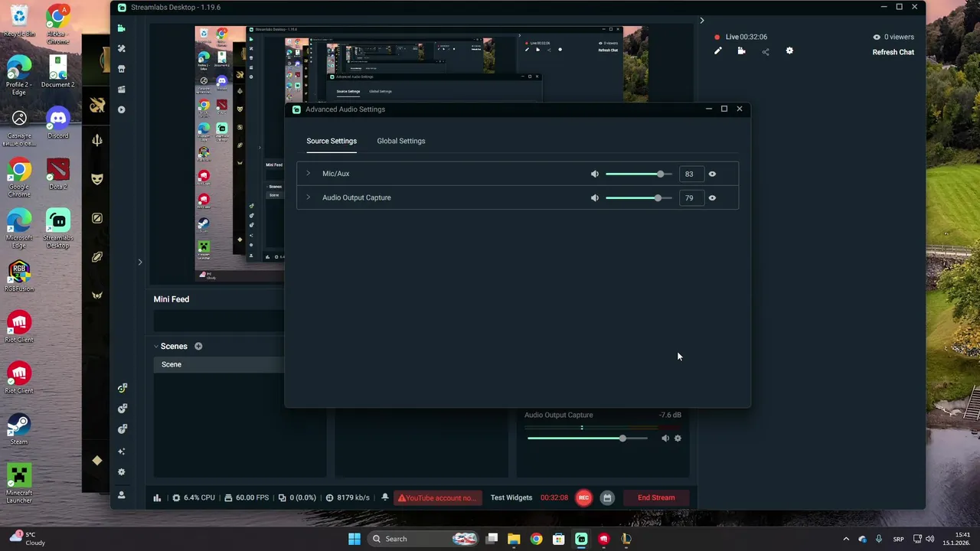980x551 pixels.
Task: Close Advanced Audio Settings window
Action: (x=739, y=109)
